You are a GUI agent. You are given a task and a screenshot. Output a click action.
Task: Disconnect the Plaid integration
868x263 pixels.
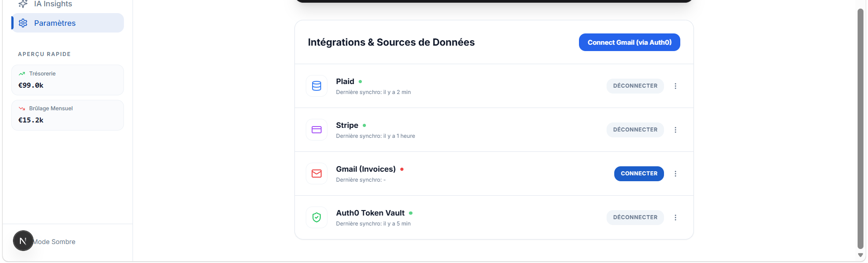(x=635, y=86)
